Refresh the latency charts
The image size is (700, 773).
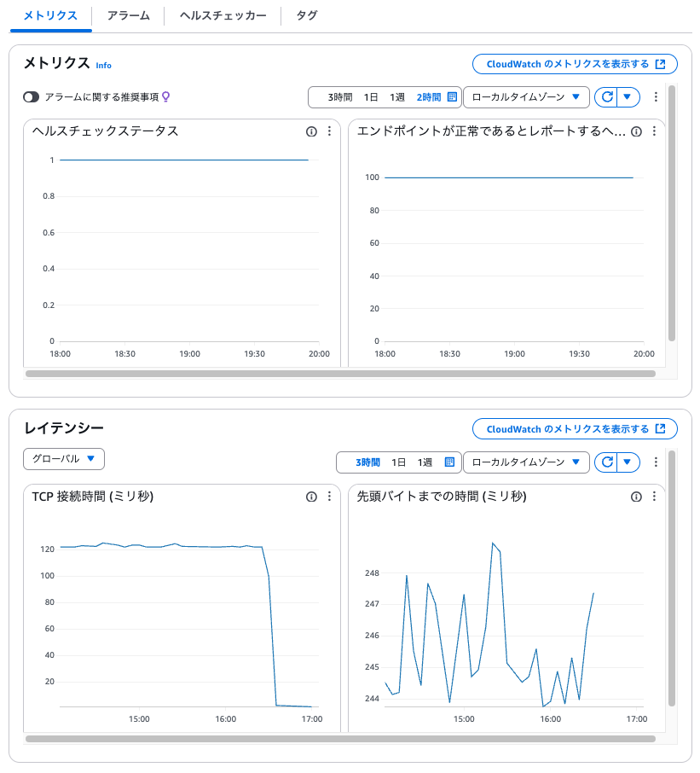[608, 462]
